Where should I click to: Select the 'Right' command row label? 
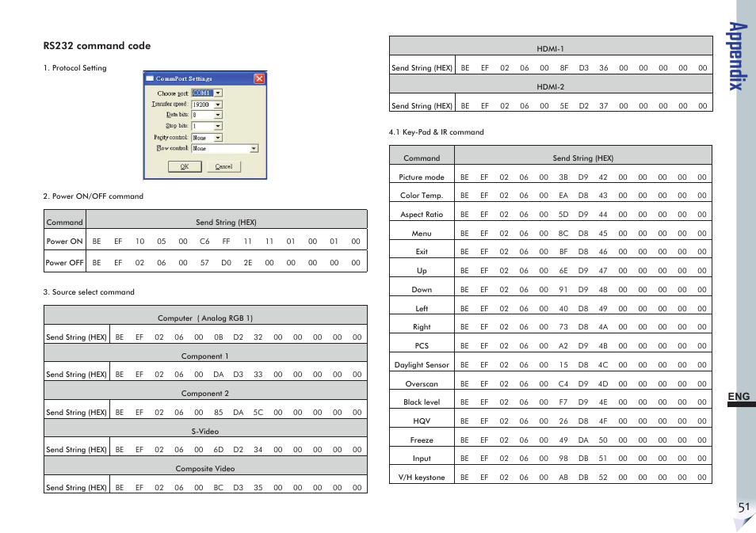tap(422, 327)
